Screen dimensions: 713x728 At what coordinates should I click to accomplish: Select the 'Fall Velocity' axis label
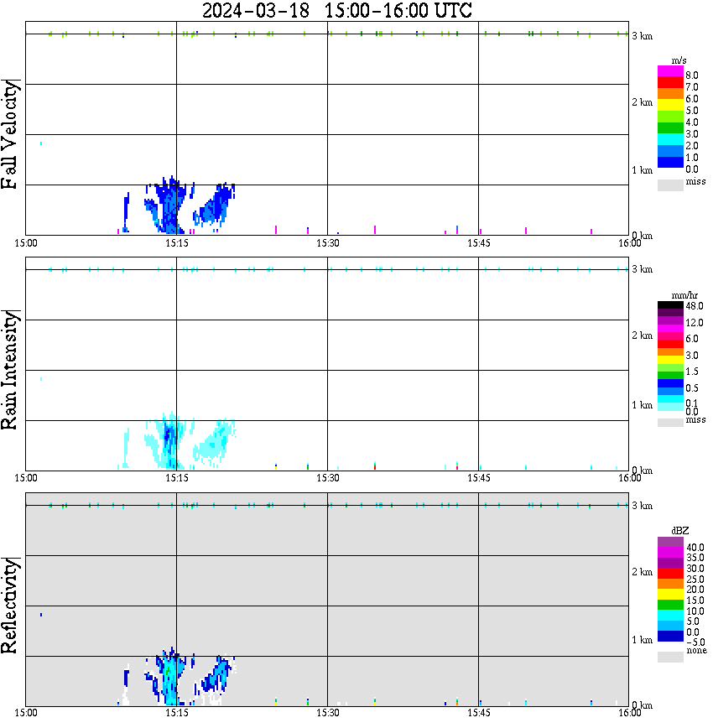coord(10,134)
